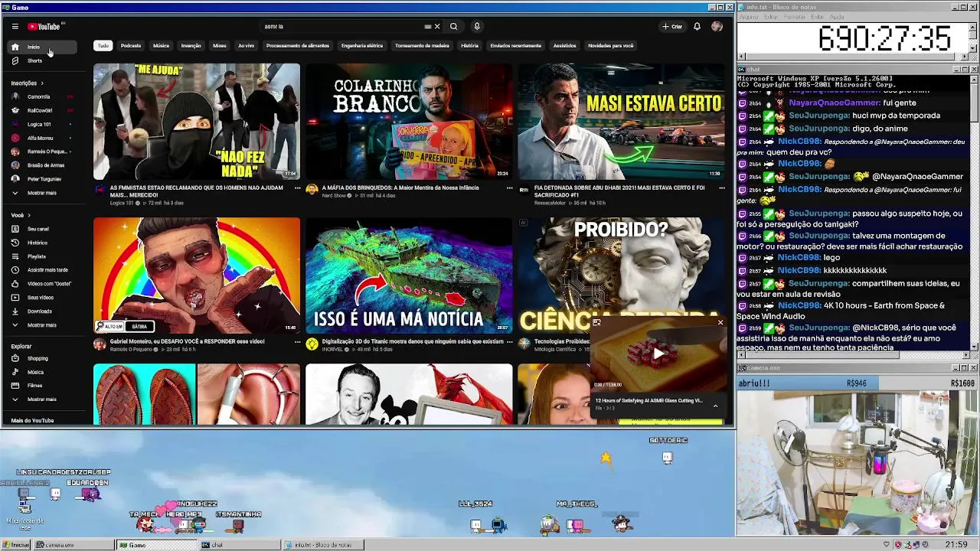This screenshot has height=551, width=980.
Task: Select the Mixes filter chip
Action: [220, 46]
